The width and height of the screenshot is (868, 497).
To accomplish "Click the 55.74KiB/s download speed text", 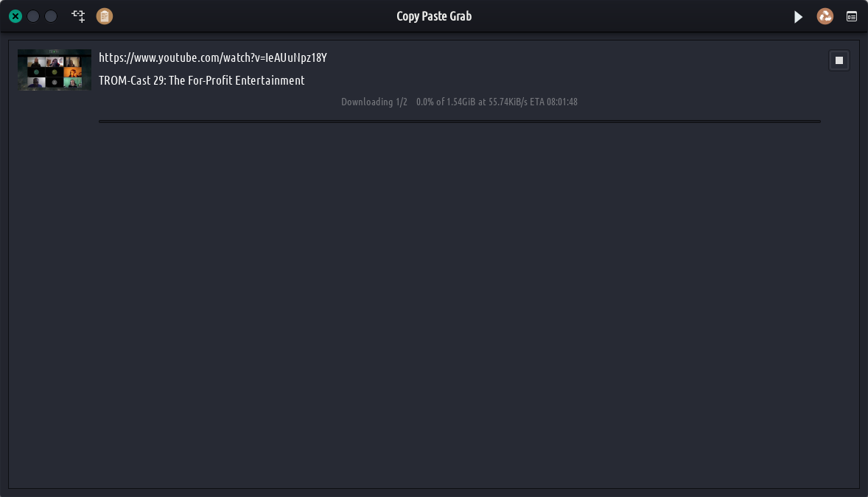I will coord(508,102).
